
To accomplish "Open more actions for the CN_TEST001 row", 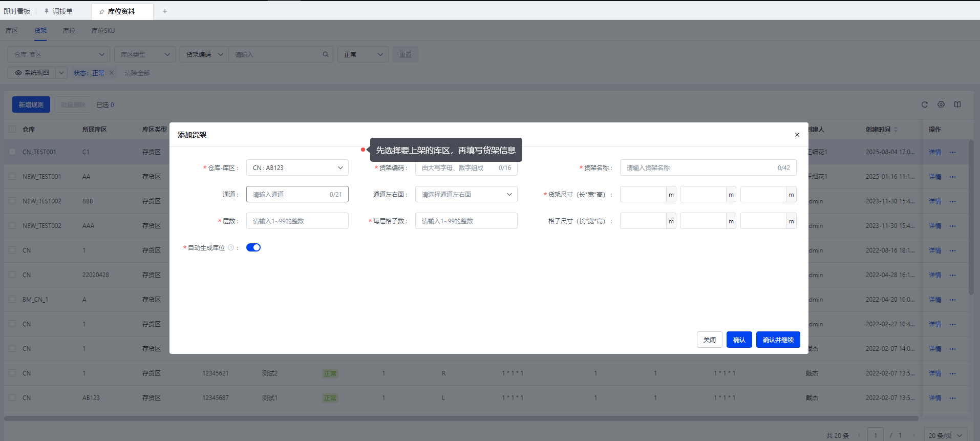I will pos(952,152).
